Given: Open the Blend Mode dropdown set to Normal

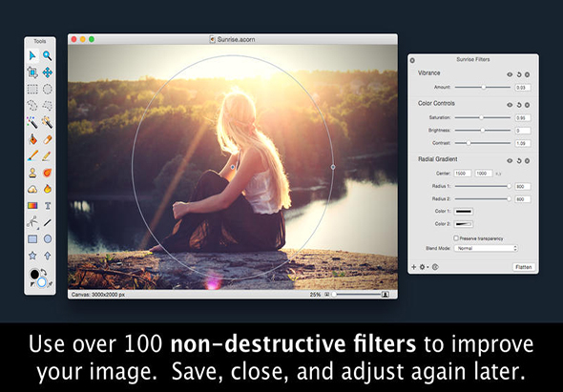Looking at the screenshot, I should [486, 248].
